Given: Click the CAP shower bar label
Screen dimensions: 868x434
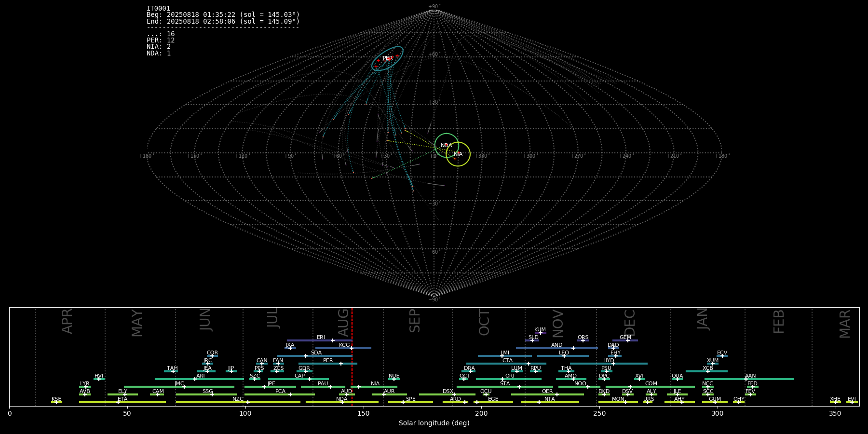Looking at the screenshot, I should pyautogui.click(x=300, y=376).
